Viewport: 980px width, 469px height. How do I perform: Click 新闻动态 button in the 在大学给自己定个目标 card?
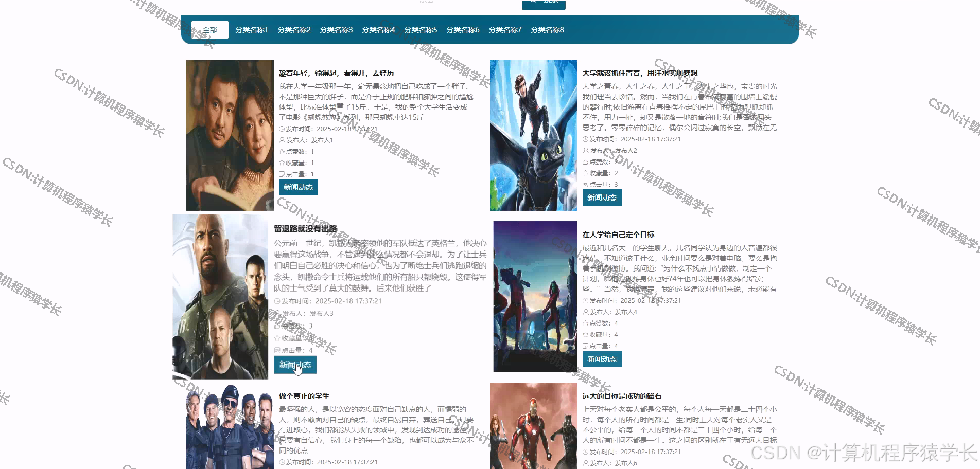tap(602, 359)
